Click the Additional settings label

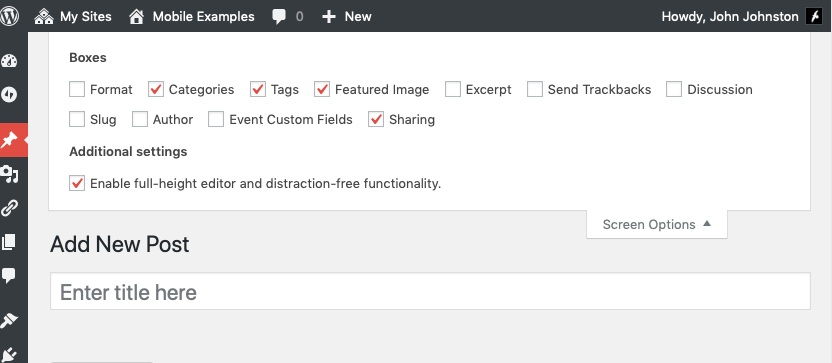[128, 152]
